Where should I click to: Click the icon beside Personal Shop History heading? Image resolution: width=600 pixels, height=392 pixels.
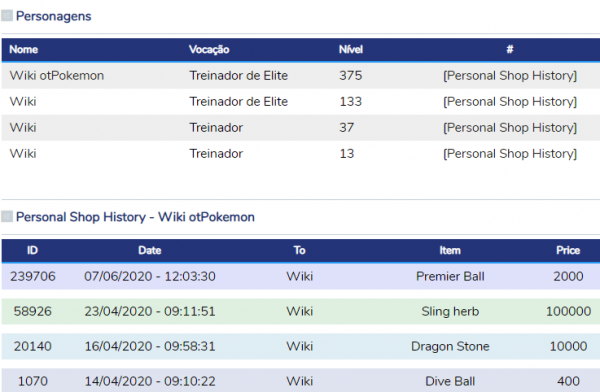click(x=7, y=217)
